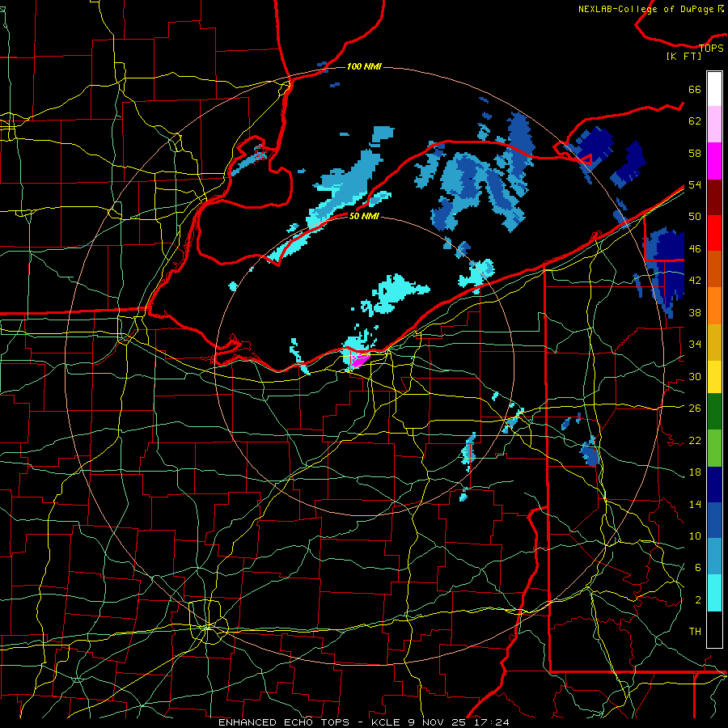Click the '62' legend value
The width and height of the screenshot is (728, 728).
695,121
